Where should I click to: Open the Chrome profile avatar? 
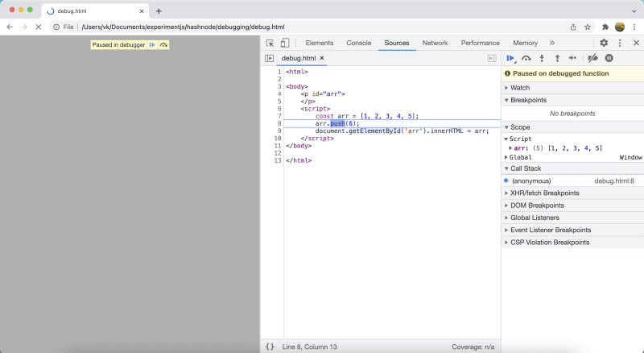(x=620, y=27)
